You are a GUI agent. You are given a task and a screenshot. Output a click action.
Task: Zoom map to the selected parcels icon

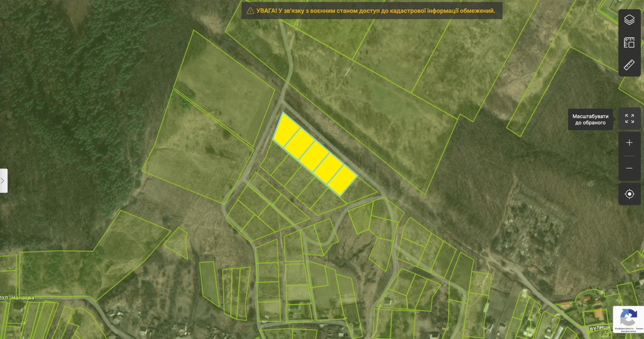630,119
